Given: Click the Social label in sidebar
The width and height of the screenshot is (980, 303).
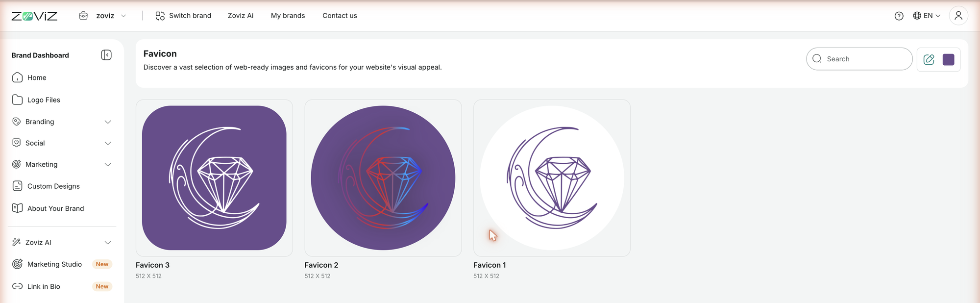Looking at the screenshot, I should 35,143.
